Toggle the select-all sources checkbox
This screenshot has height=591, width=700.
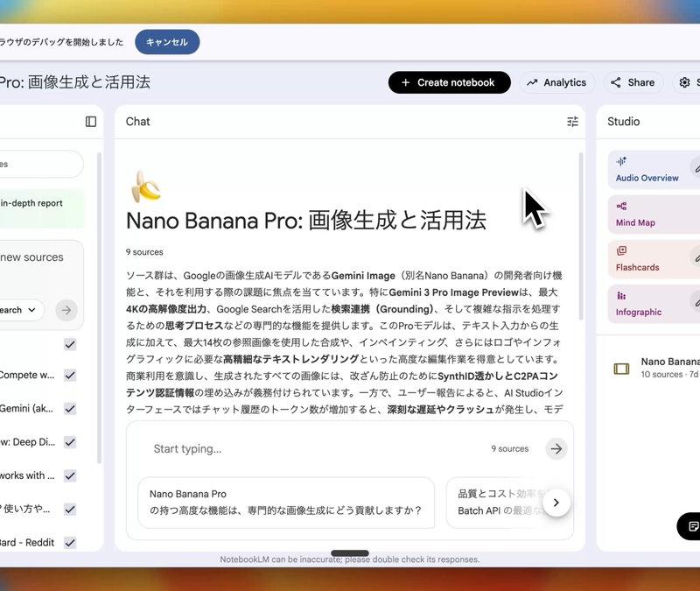70,344
